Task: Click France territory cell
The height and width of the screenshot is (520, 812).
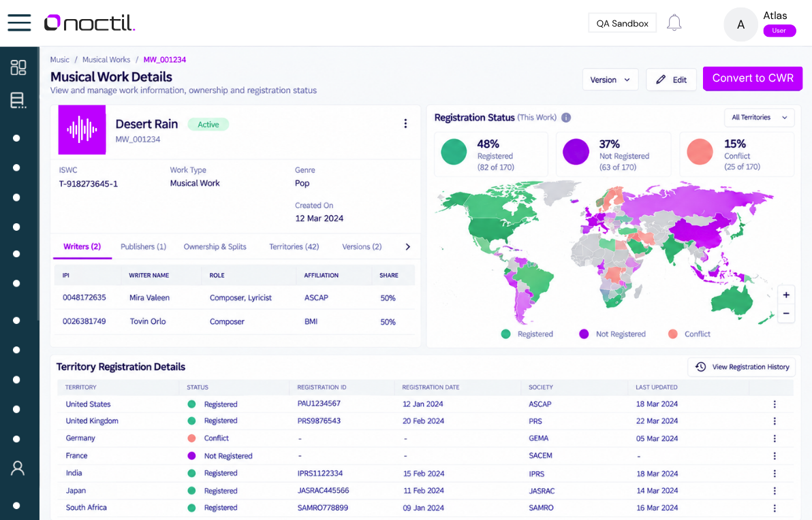Action: click(77, 456)
